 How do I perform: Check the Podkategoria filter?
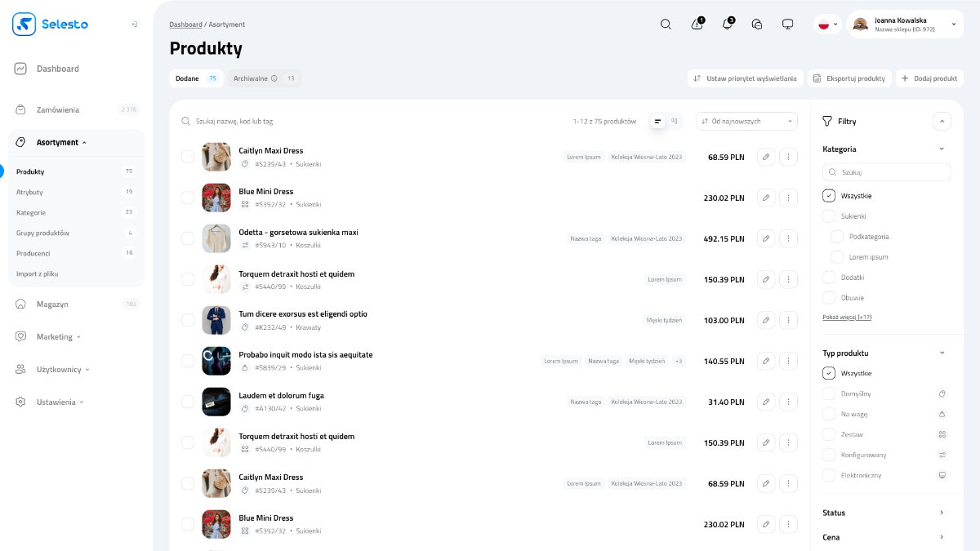pos(836,237)
